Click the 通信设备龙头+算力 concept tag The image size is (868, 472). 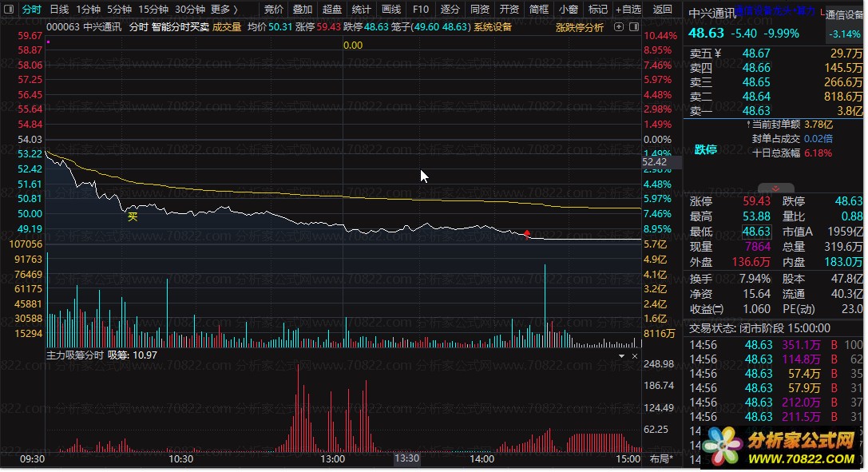(775, 10)
